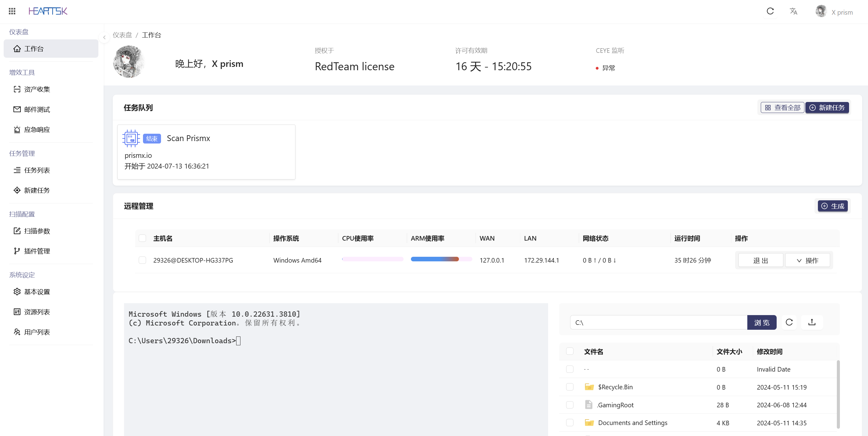Click the top bar refresh icon
This screenshot has width=868, height=436.
(x=770, y=11)
